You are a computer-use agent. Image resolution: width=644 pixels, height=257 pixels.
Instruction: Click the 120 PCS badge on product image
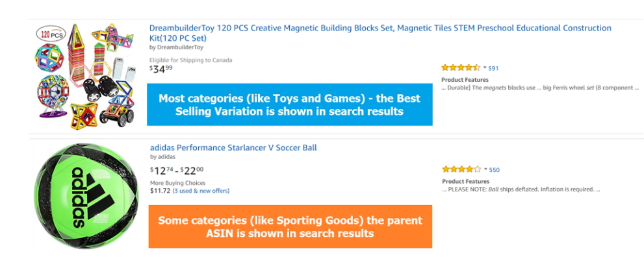click(x=51, y=35)
